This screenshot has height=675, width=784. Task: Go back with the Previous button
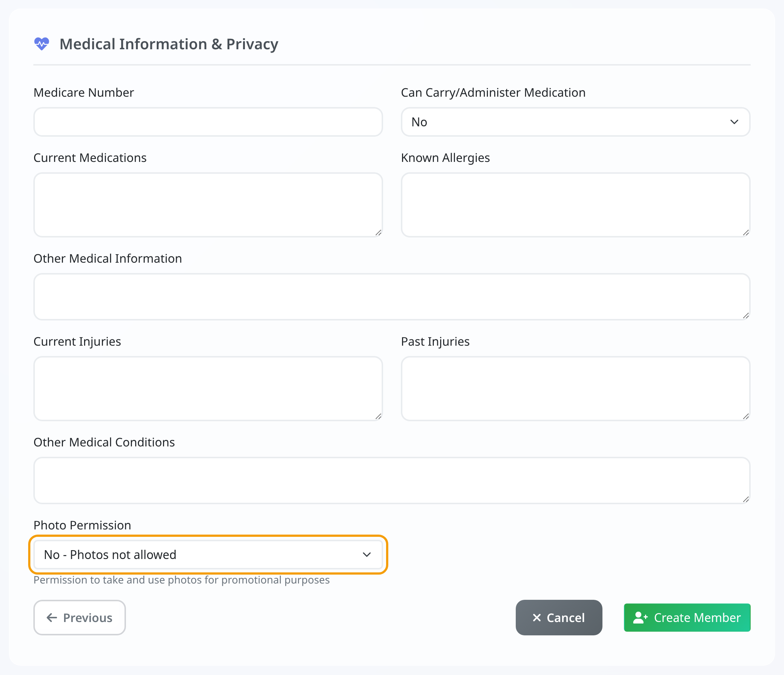click(79, 618)
